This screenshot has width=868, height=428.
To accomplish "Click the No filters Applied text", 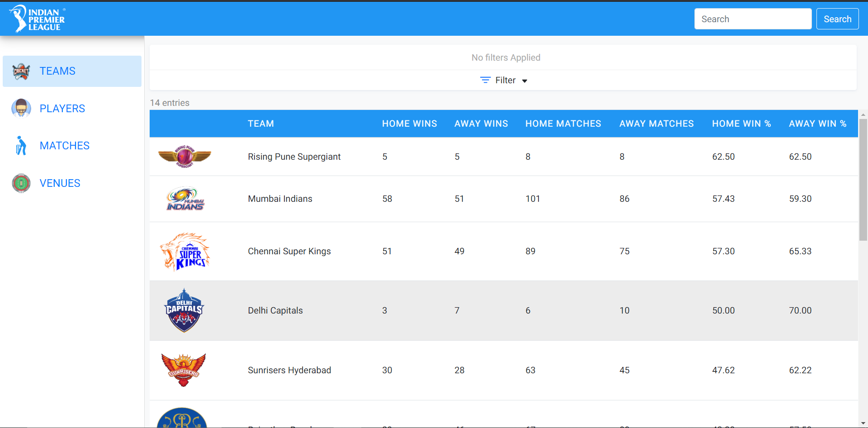I will (x=506, y=57).
